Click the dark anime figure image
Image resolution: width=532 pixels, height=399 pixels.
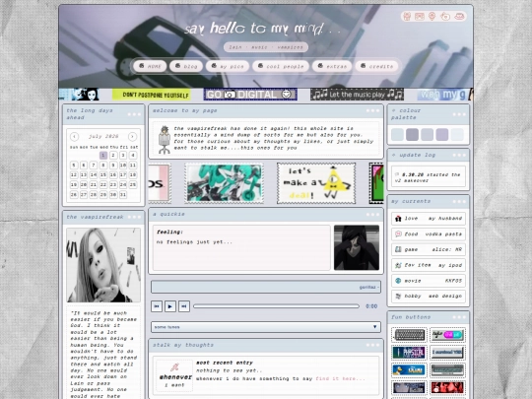(357, 247)
